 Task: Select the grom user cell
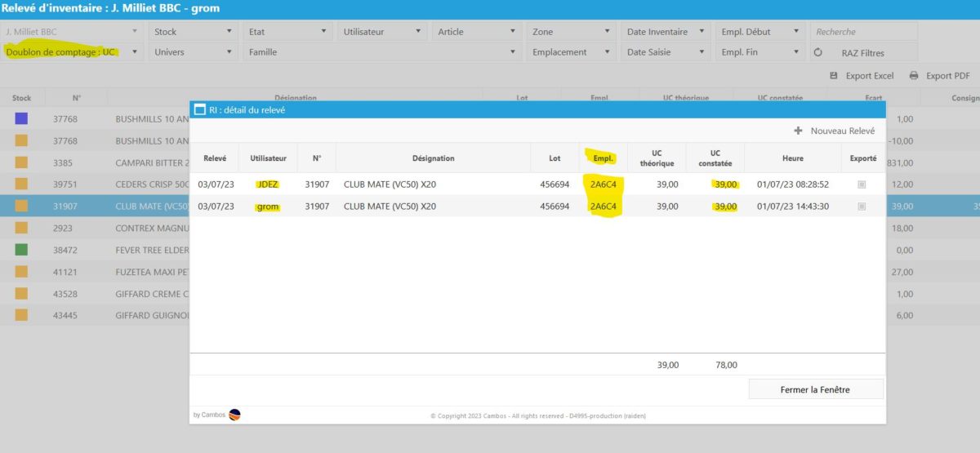(x=268, y=207)
